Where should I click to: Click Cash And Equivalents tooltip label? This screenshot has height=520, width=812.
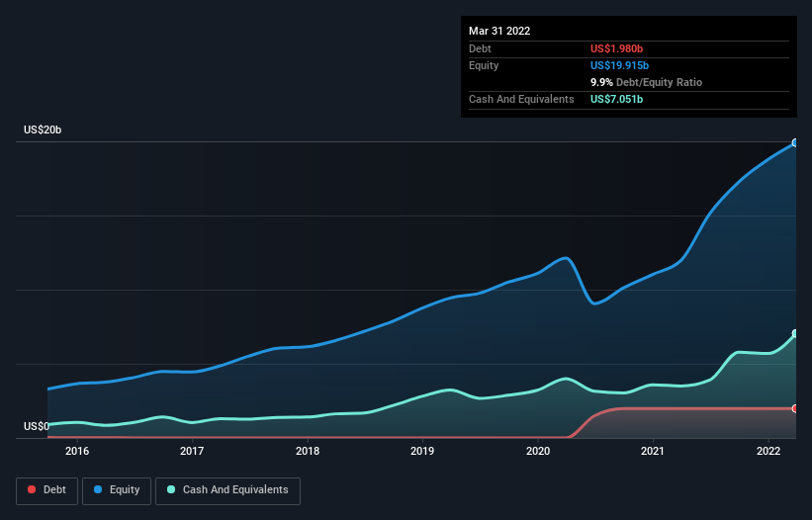pyautogui.click(x=521, y=99)
